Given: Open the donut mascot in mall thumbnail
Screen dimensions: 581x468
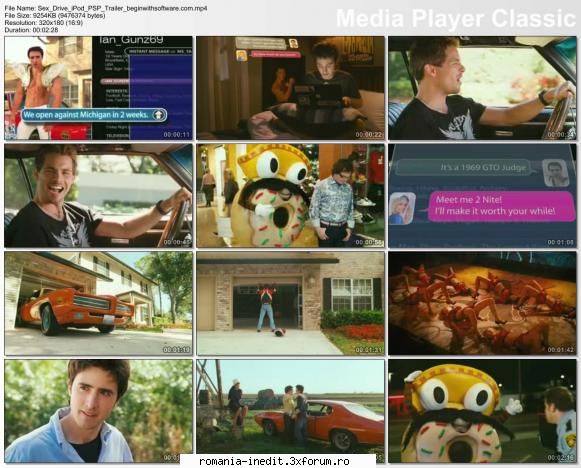Looking at the screenshot, I should (x=290, y=196).
